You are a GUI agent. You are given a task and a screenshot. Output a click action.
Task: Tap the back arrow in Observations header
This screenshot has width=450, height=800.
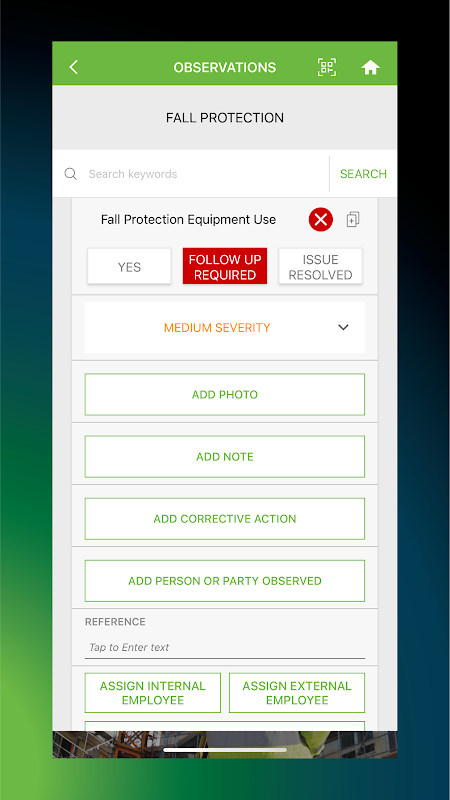73,67
